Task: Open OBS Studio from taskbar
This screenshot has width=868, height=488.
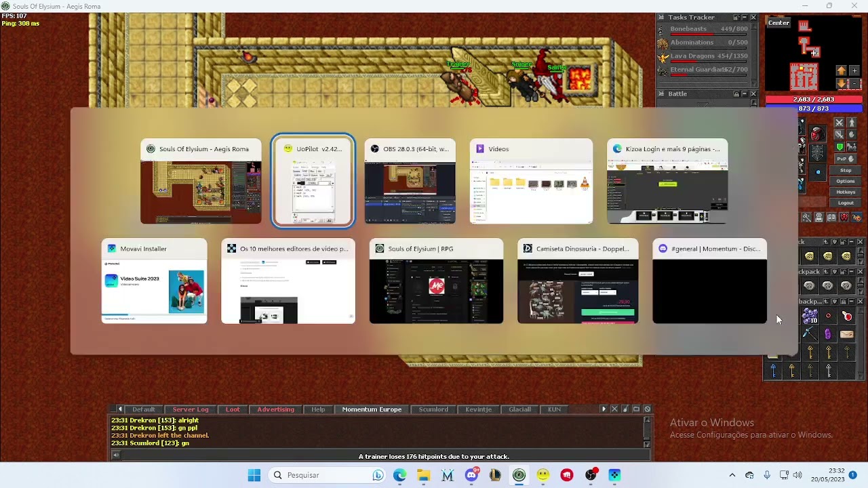Action: [591, 475]
